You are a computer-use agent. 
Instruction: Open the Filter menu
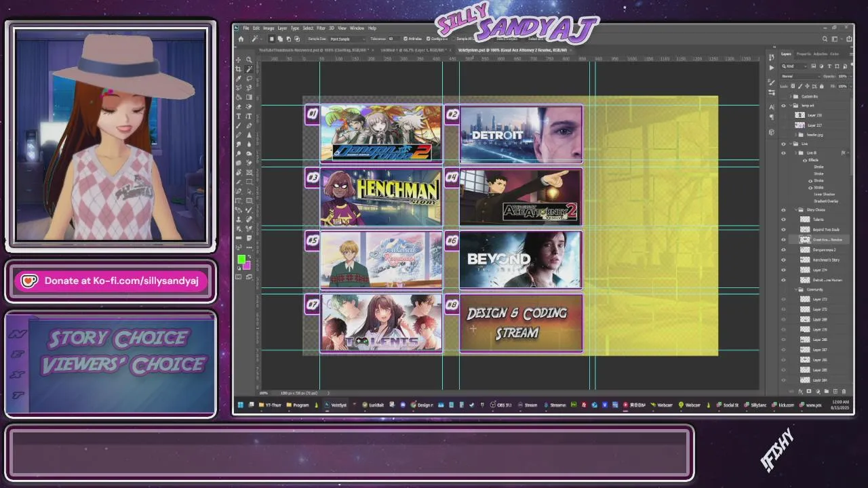321,28
